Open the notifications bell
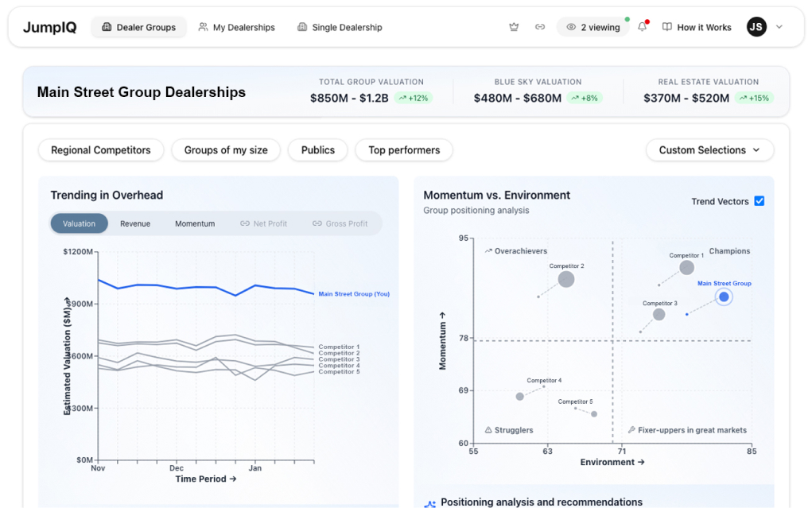This screenshot has height=508, width=812. click(x=643, y=27)
